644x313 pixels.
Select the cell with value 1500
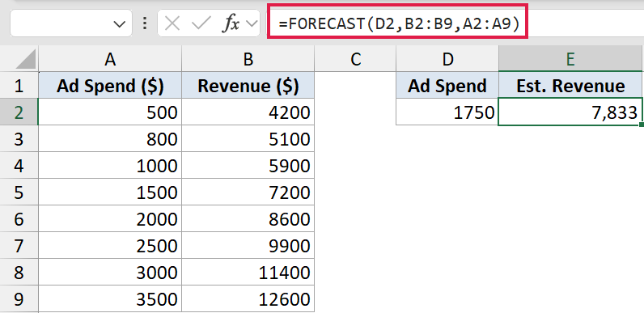pos(110,192)
